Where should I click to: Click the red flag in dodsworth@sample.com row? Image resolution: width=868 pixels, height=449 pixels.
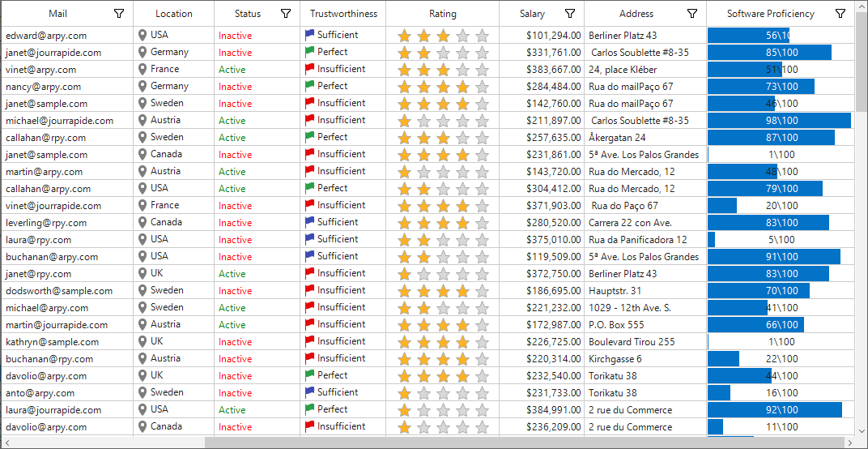click(x=310, y=290)
